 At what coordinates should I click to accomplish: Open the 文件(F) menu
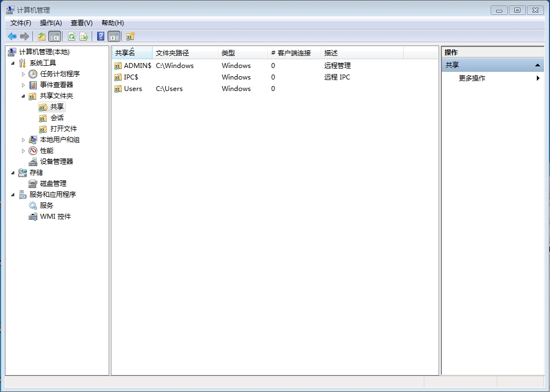click(21, 23)
